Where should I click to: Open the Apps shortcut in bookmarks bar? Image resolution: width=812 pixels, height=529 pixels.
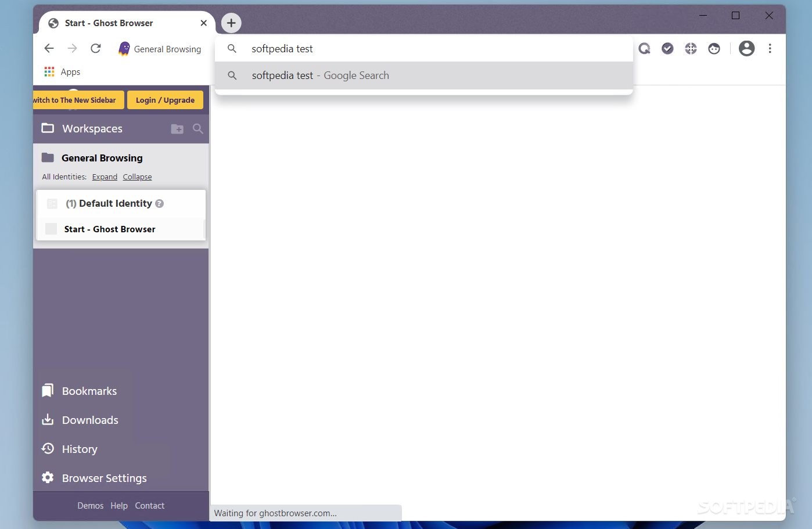click(62, 72)
